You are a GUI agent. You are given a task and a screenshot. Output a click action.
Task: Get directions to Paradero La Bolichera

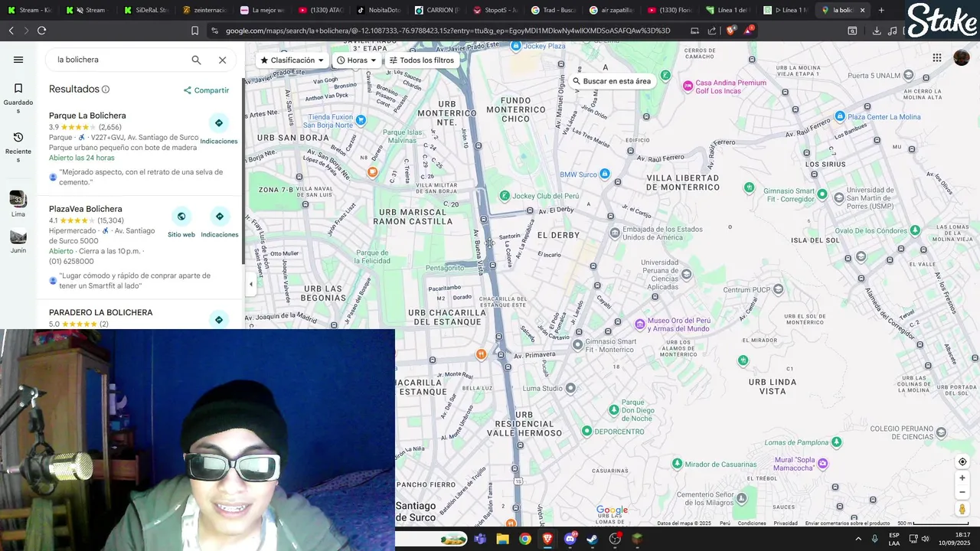pyautogui.click(x=219, y=320)
